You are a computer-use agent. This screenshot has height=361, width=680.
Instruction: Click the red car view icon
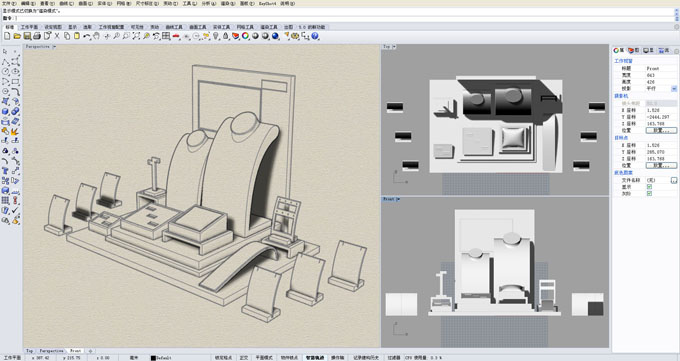pos(176,36)
